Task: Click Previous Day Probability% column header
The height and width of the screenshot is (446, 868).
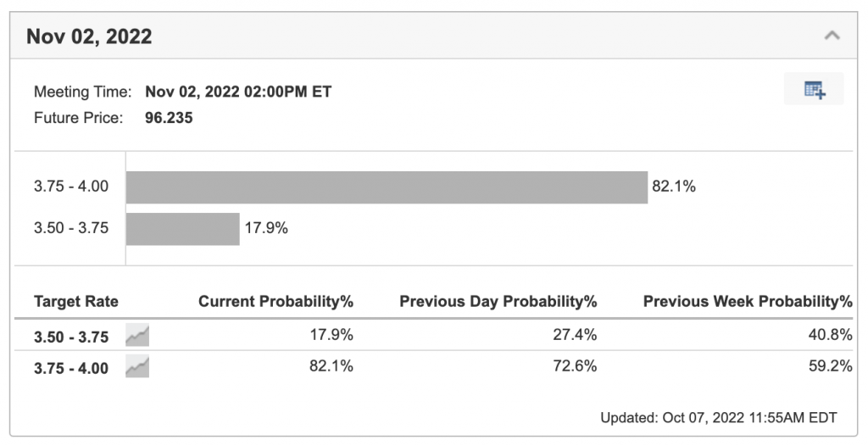Action: pyautogui.click(x=498, y=301)
